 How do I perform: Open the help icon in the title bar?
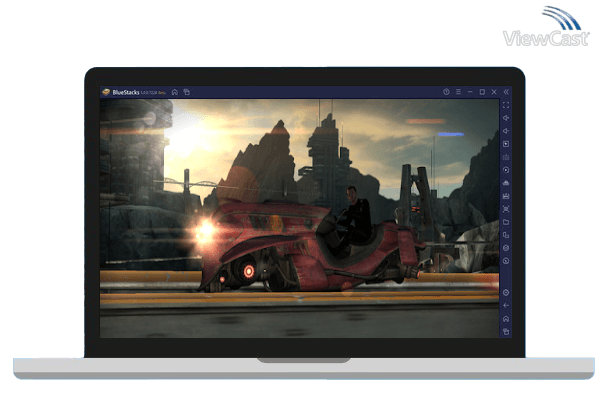pyautogui.click(x=446, y=92)
